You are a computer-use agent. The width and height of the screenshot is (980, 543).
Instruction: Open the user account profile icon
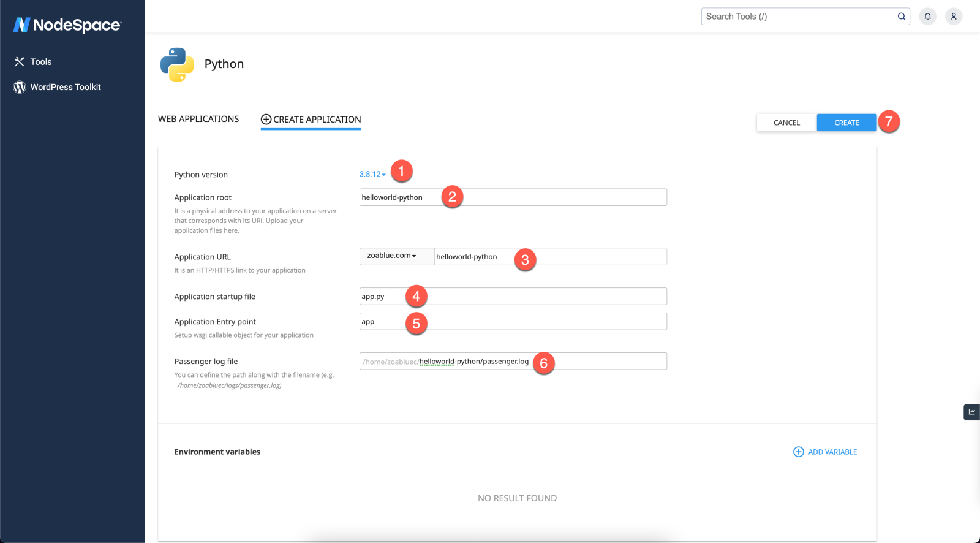click(x=953, y=17)
